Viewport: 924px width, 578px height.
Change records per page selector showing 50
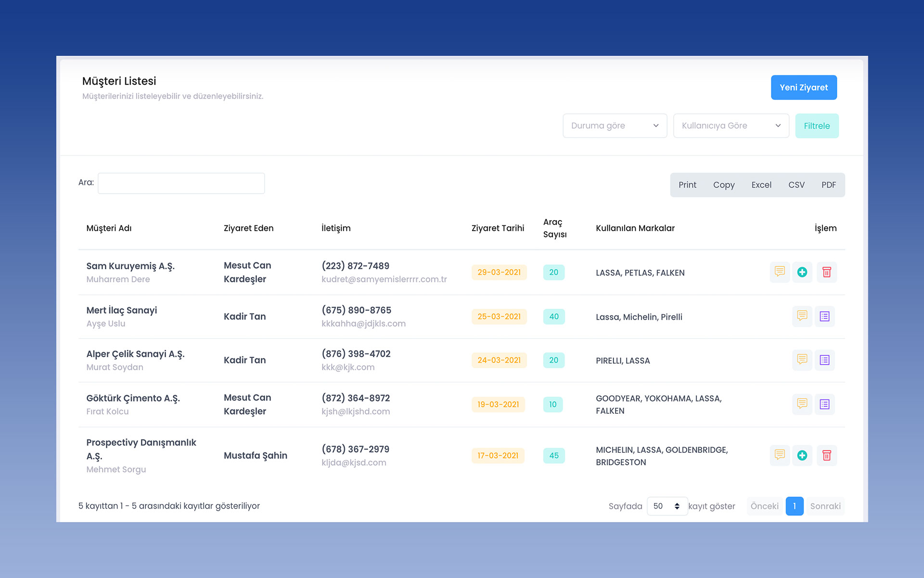(667, 506)
